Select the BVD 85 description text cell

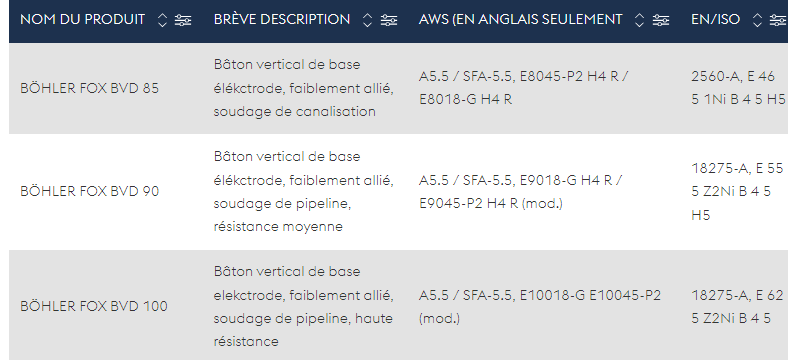tap(304, 88)
